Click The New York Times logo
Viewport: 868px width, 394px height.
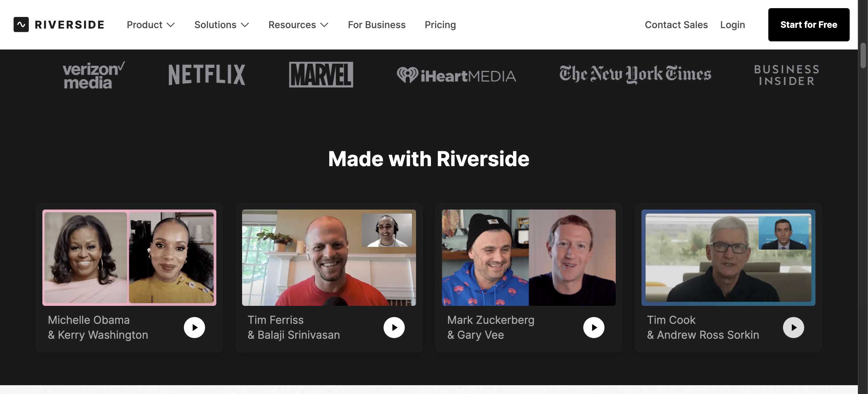click(x=635, y=74)
